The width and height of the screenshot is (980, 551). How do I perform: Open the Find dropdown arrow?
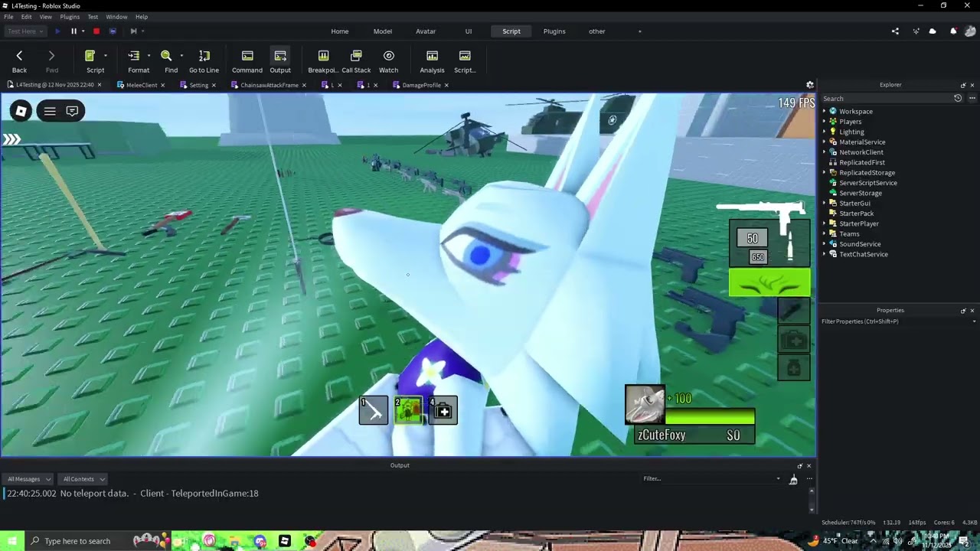[x=181, y=56]
